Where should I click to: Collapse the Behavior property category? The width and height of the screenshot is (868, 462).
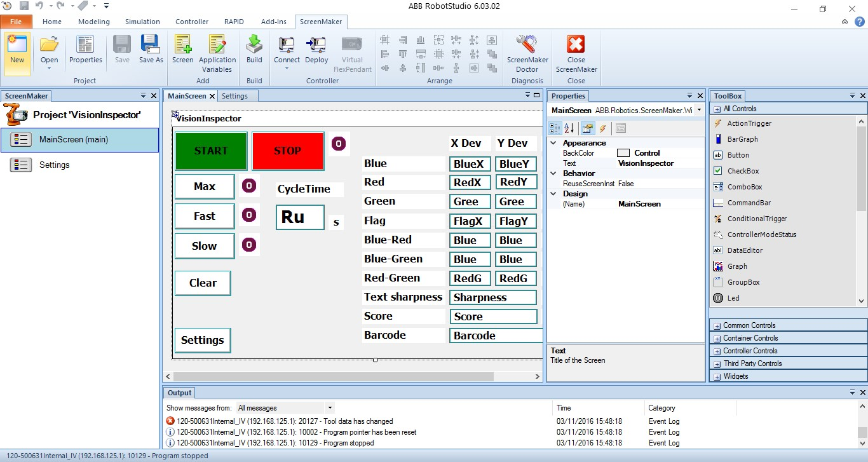click(553, 173)
